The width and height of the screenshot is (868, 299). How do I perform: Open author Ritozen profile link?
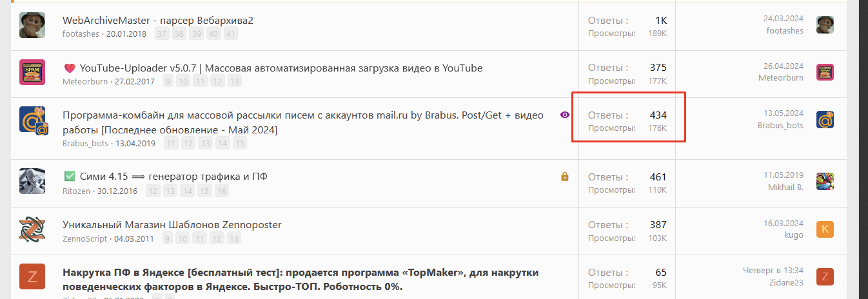tap(77, 191)
